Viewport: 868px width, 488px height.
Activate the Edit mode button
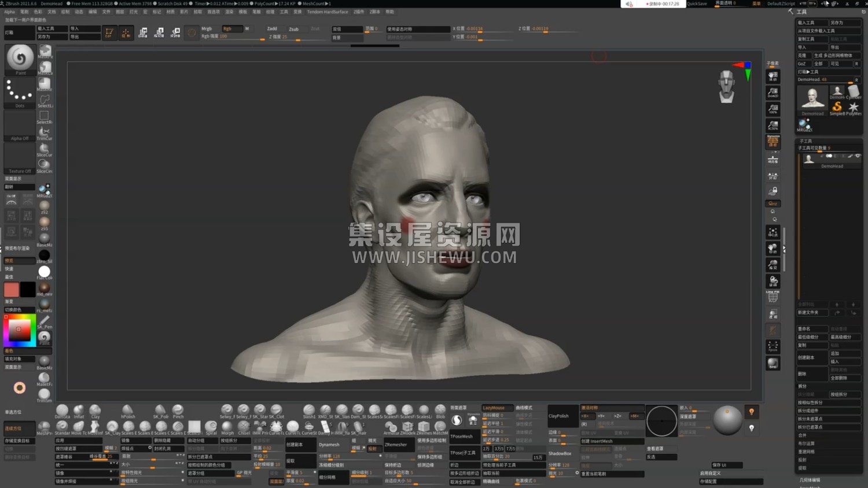[109, 33]
